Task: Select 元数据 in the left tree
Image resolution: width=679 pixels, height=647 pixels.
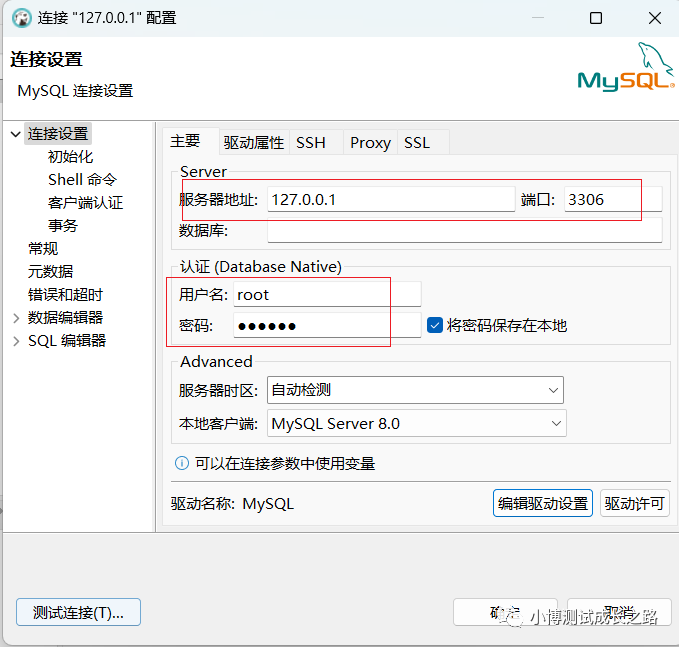Action: click(x=51, y=272)
